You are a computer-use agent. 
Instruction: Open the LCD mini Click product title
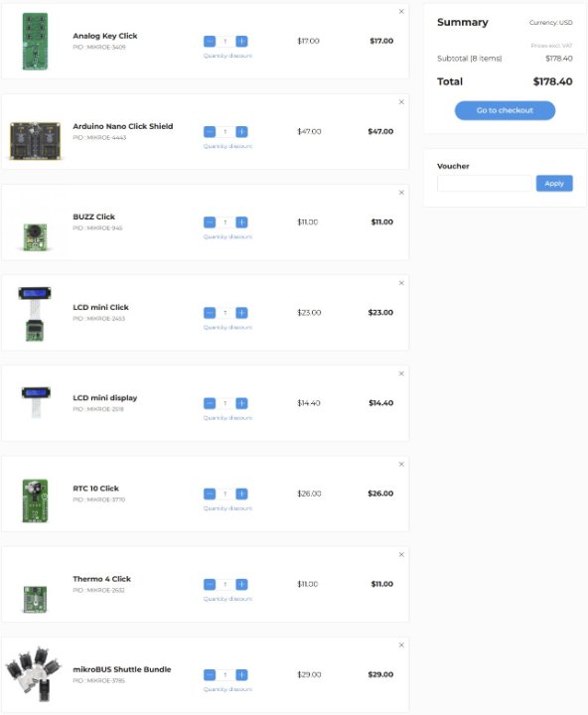click(x=100, y=307)
